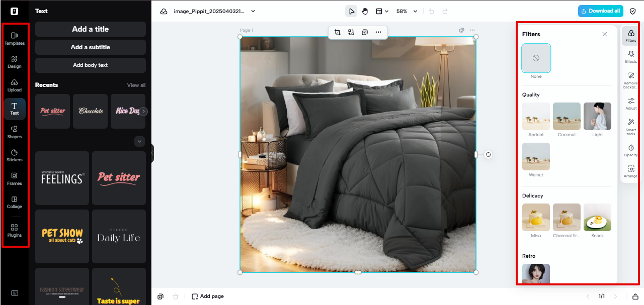This screenshot has height=305, width=644.
Task: Collapse the left panel handle
Action: pos(152,153)
